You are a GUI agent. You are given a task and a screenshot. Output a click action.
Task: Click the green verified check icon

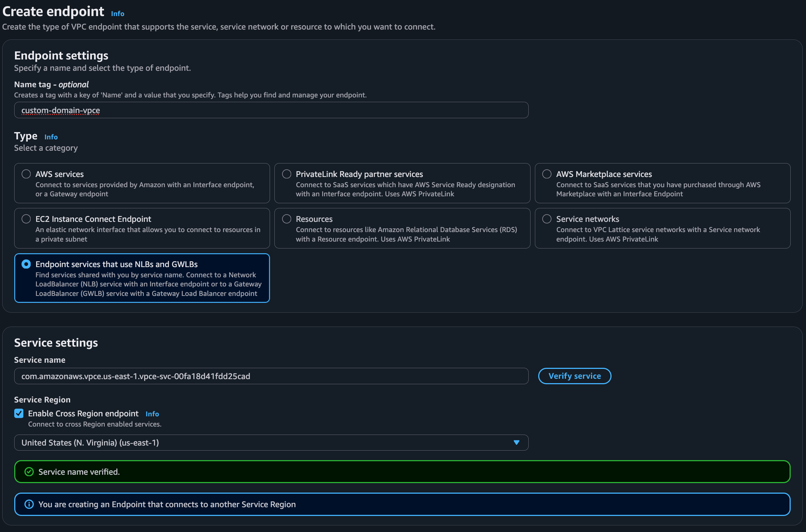(x=29, y=471)
